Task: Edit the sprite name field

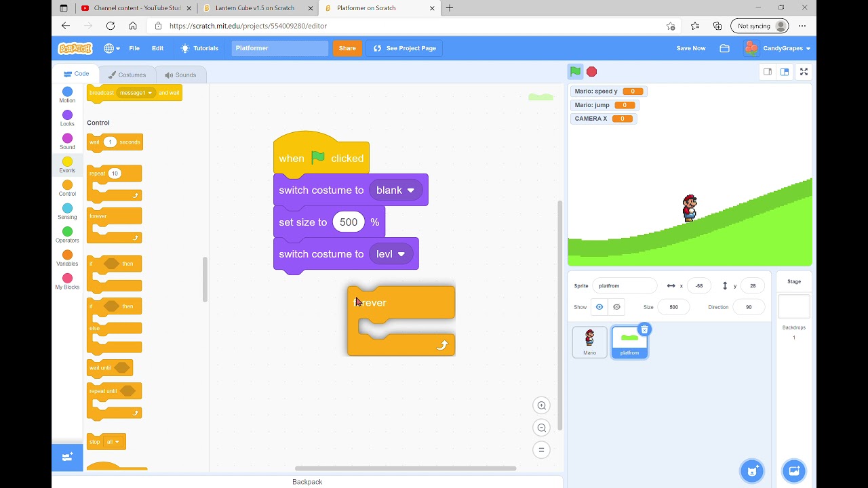Action: coord(625,286)
